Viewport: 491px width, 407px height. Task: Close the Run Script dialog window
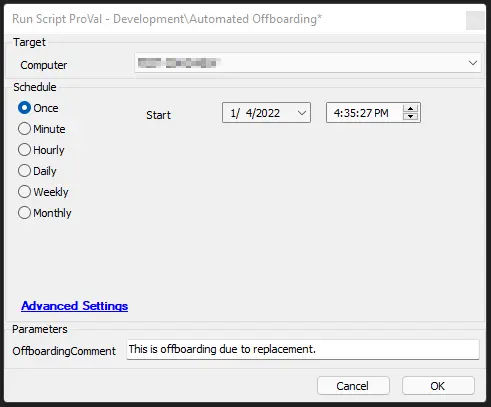[475, 21]
